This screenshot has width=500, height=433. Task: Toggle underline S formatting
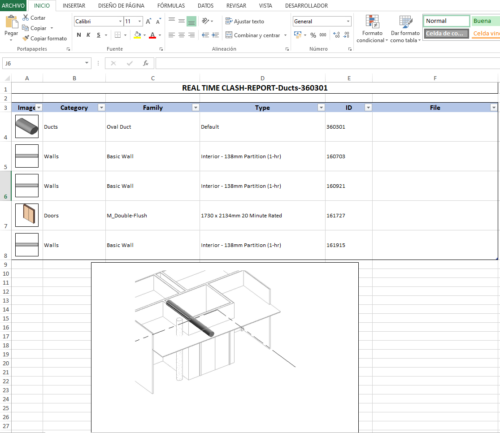pos(99,35)
